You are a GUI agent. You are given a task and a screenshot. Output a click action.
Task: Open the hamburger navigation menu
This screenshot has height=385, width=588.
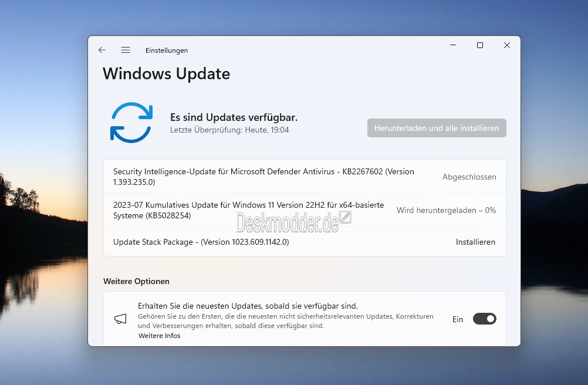126,50
